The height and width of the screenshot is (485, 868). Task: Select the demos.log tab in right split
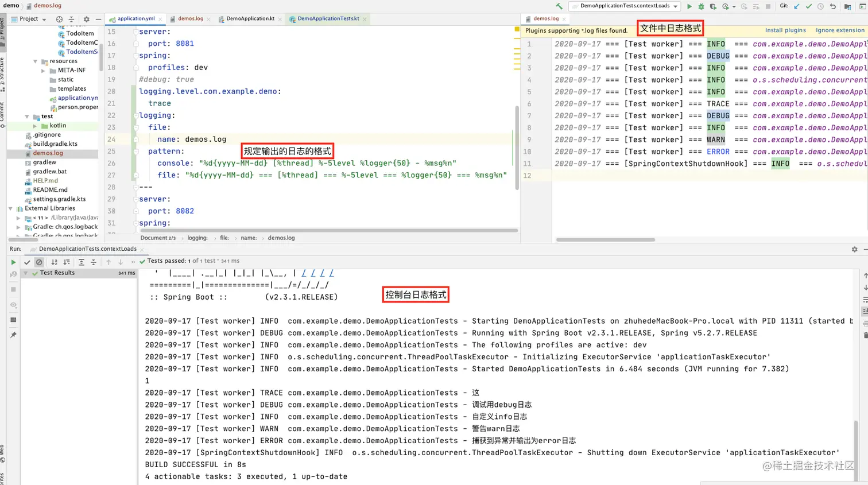(x=545, y=19)
